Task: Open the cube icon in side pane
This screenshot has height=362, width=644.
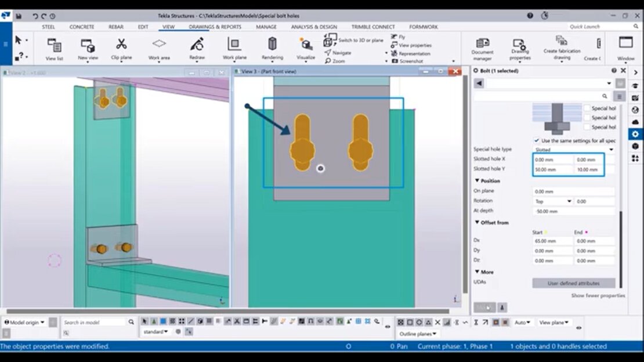Action: (635, 146)
